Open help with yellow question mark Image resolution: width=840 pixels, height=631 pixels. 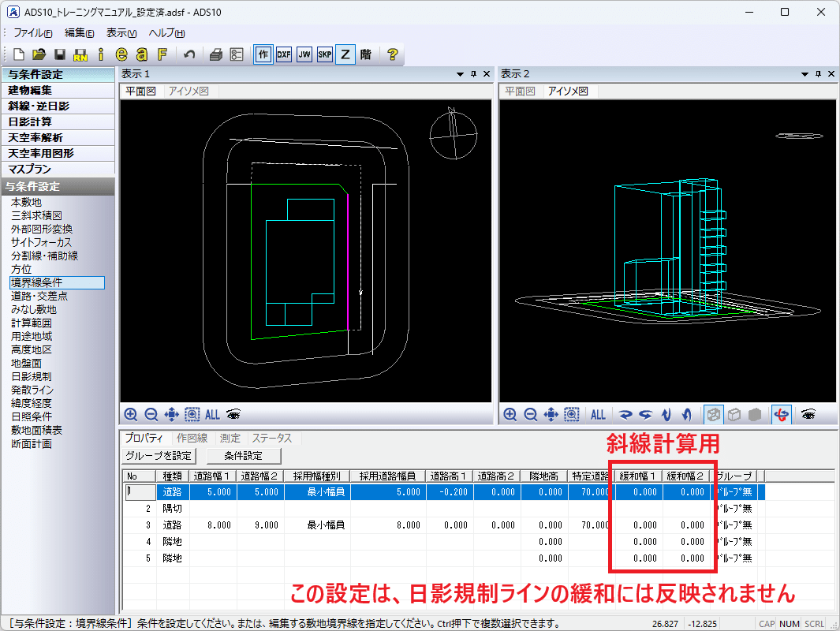[393, 54]
